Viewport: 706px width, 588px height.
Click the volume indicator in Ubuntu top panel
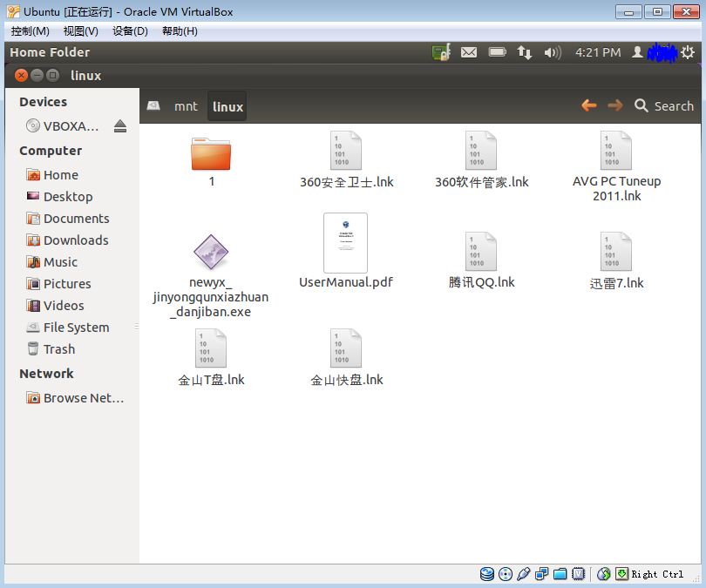point(553,52)
